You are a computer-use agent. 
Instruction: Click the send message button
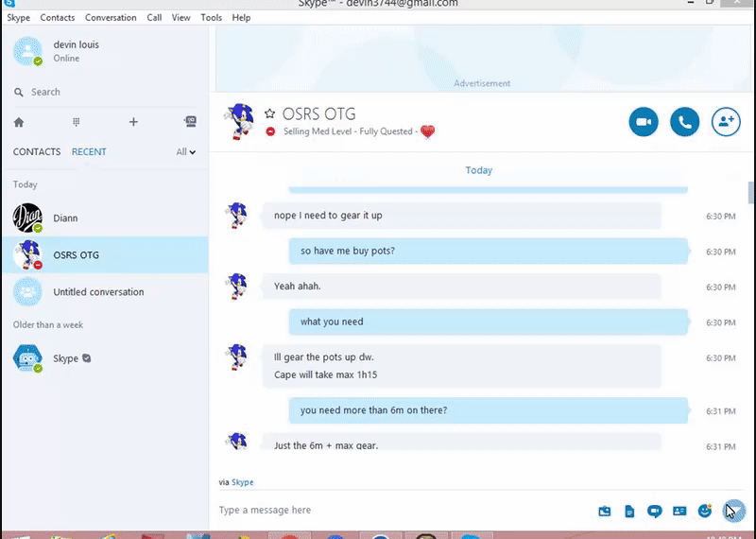[x=734, y=511]
